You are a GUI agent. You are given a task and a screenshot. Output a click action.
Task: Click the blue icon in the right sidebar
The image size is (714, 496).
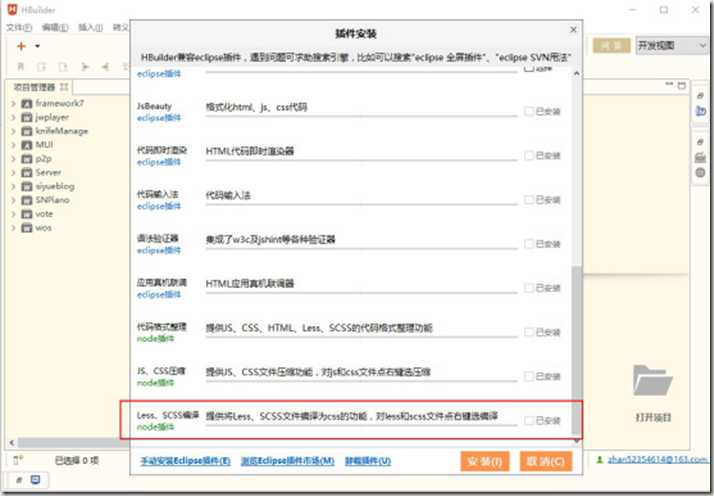click(700, 111)
